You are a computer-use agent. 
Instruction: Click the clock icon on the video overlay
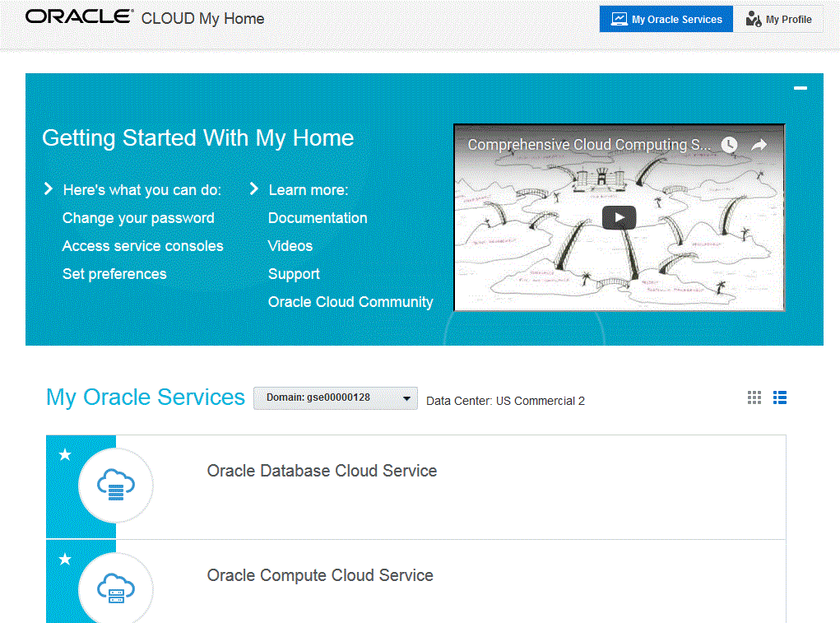point(729,144)
